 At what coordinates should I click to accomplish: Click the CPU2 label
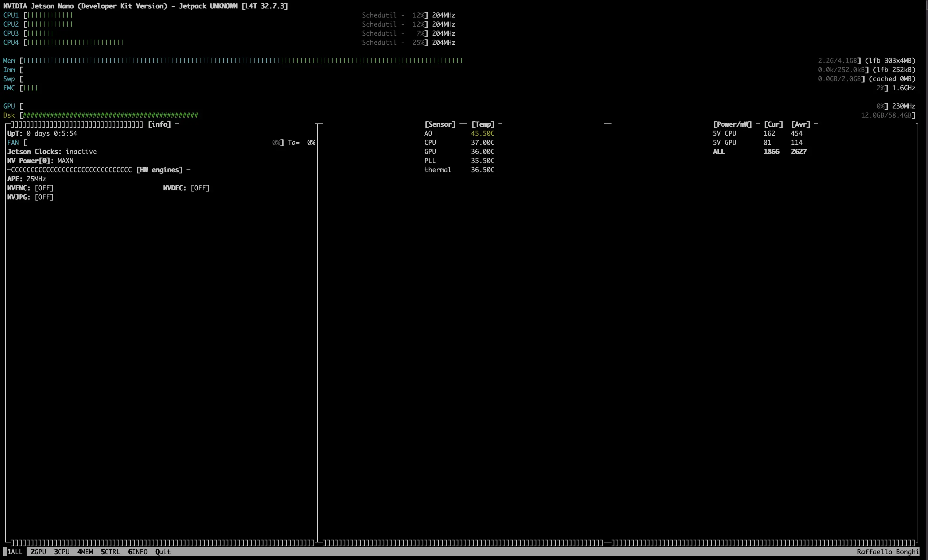pos(11,24)
